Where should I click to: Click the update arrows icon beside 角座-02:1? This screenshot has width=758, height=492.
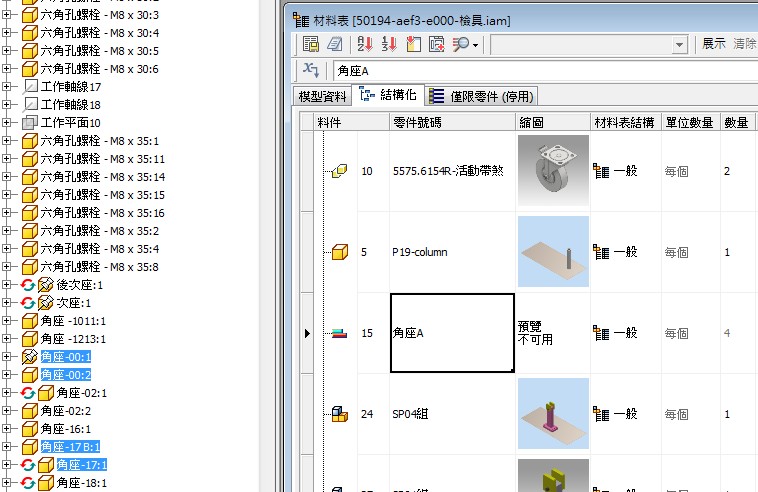coord(28,393)
